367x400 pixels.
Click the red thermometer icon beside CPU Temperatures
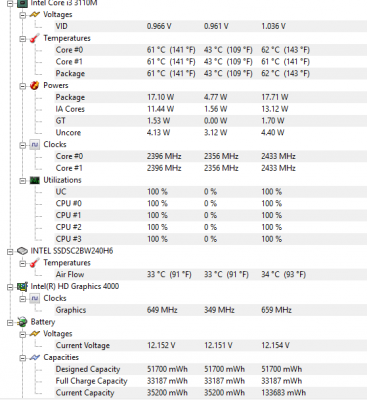34,38
